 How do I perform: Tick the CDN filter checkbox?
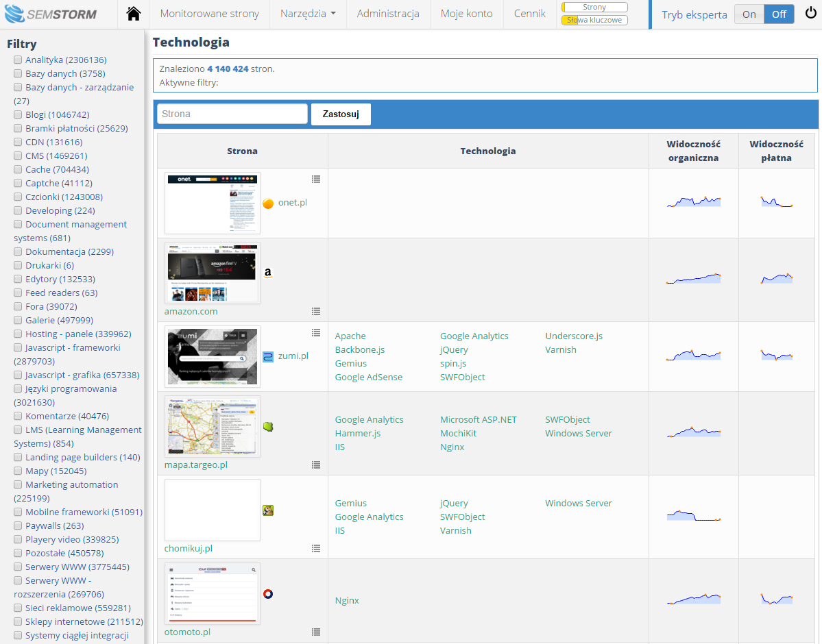(18, 142)
